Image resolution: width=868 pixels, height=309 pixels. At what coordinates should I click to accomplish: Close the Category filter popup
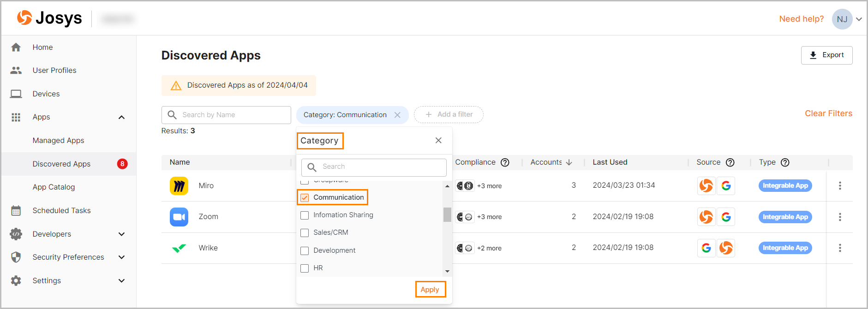coord(438,140)
